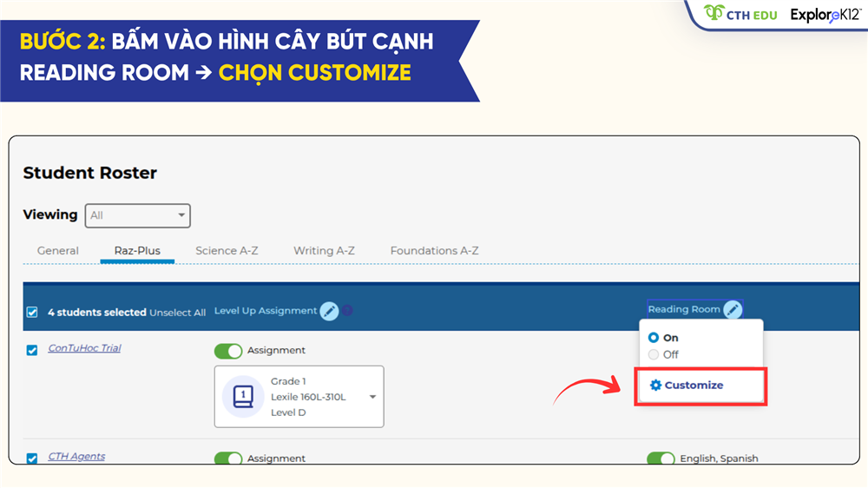
Task: Expand the Grade 1 Level D dropdown arrow
Action: tap(372, 397)
